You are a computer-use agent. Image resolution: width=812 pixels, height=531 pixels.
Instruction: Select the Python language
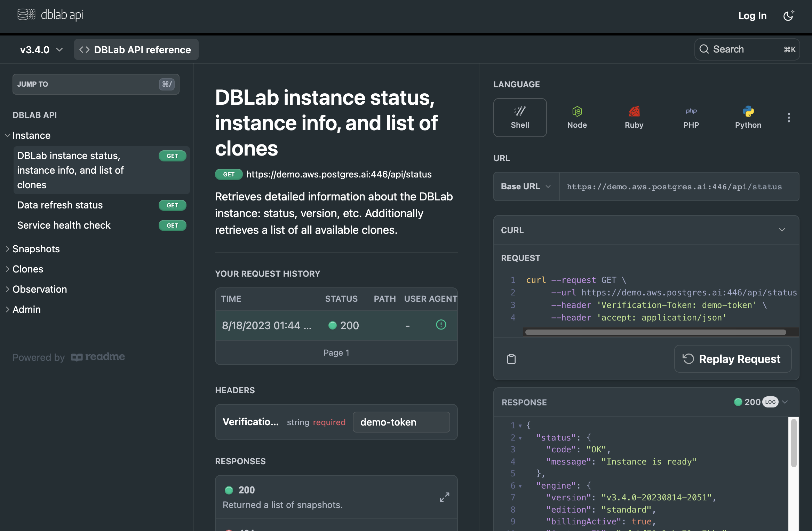tap(748, 118)
